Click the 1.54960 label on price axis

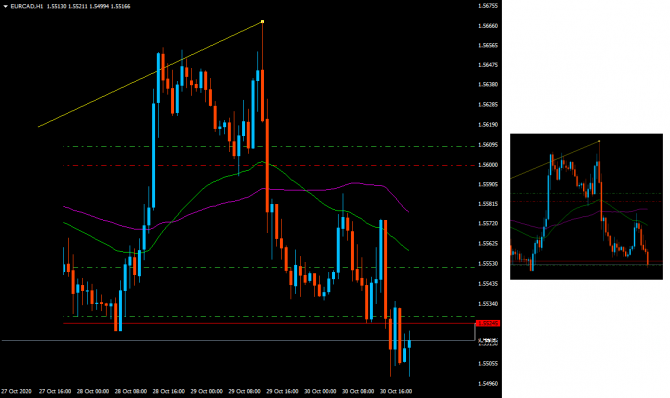488,383
